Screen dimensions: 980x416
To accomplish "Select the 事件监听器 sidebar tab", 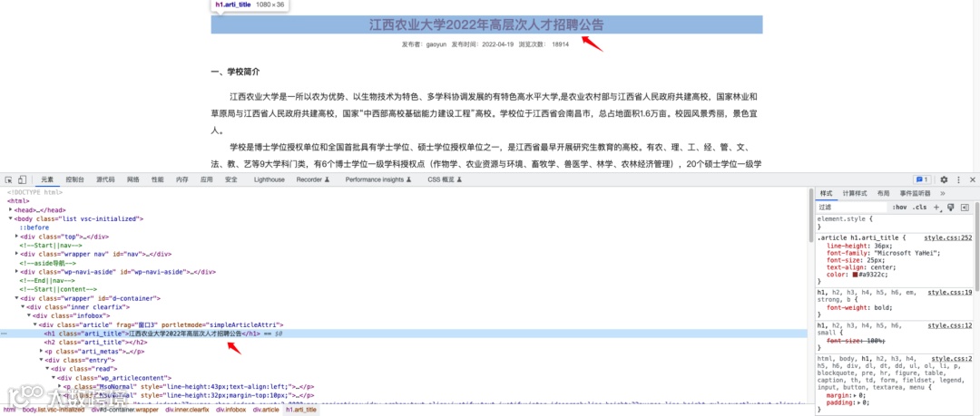I will coord(915,194).
